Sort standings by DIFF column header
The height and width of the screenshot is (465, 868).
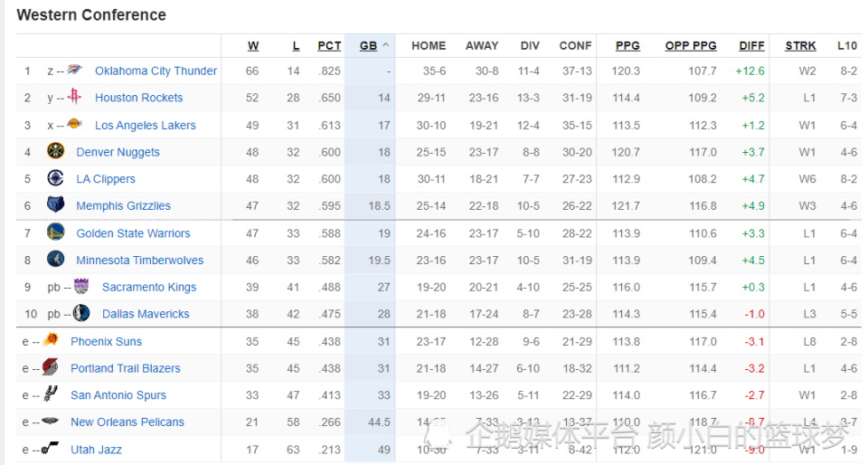click(751, 46)
